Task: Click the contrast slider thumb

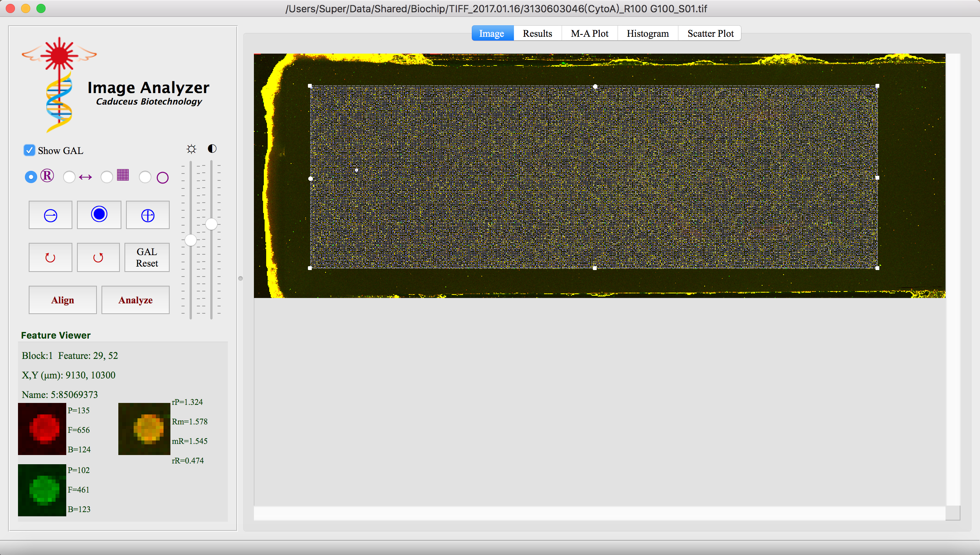Action: point(211,224)
